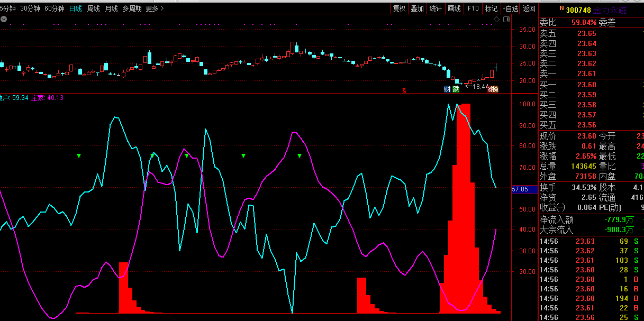Click the 返回 back button
Viewport: 644px width, 321px height.
[x=529, y=8]
